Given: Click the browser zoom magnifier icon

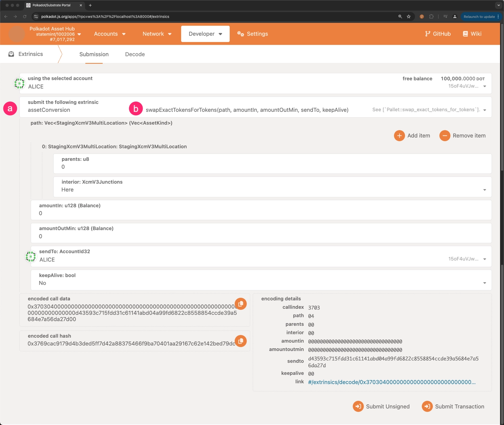Looking at the screenshot, I should pyautogui.click(x=400, y=17).
